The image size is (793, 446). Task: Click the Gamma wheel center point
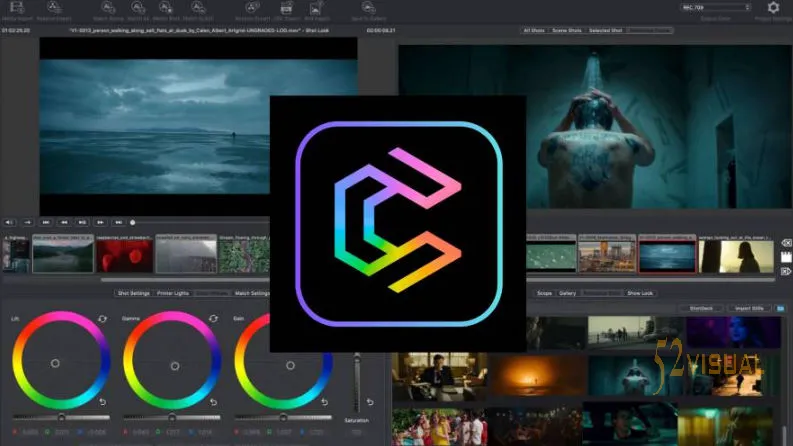click(x=175, y=366)
